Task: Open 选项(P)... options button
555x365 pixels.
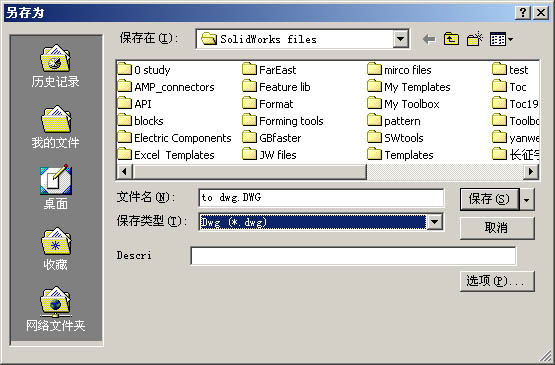Action: [x=497, y=281]
